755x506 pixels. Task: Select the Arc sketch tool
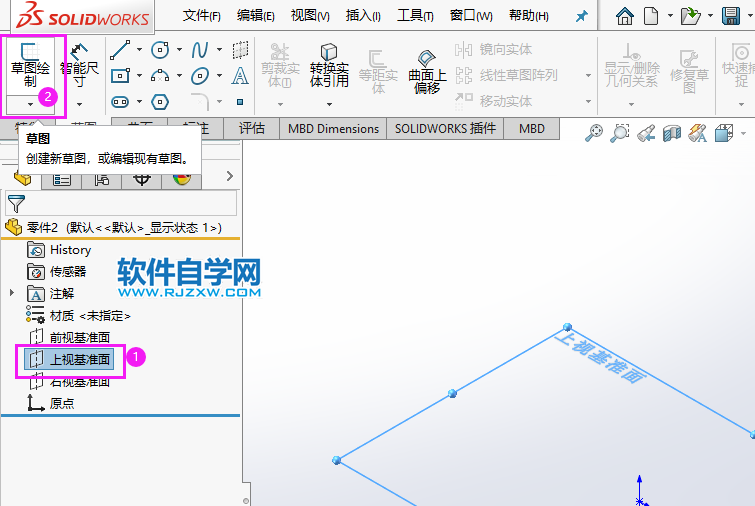[x=160, y=76]
